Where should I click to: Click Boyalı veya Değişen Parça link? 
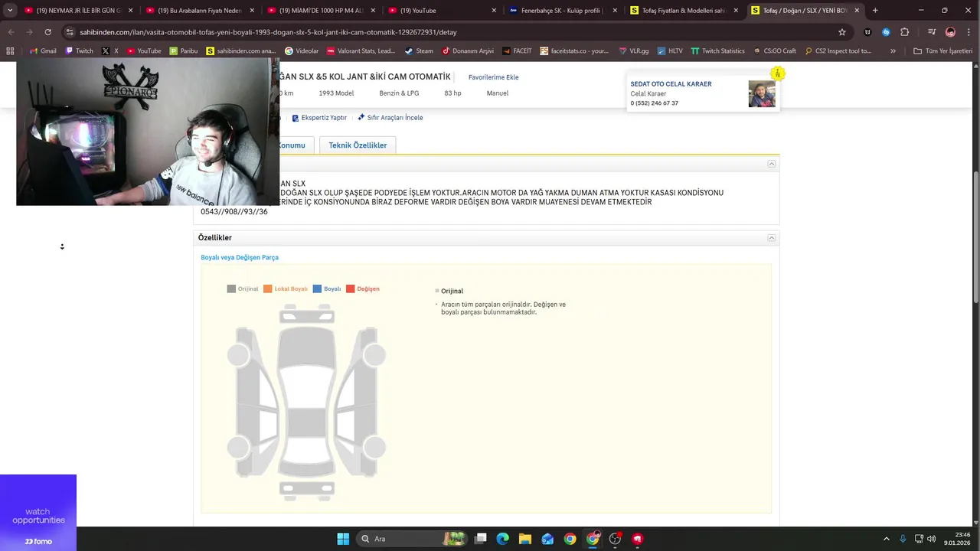[x=240, y=258]
